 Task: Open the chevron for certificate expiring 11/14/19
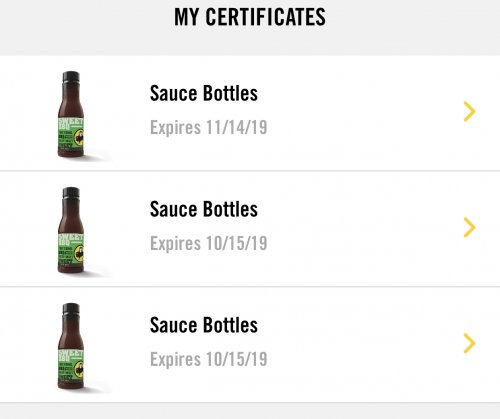coord(469,112)
